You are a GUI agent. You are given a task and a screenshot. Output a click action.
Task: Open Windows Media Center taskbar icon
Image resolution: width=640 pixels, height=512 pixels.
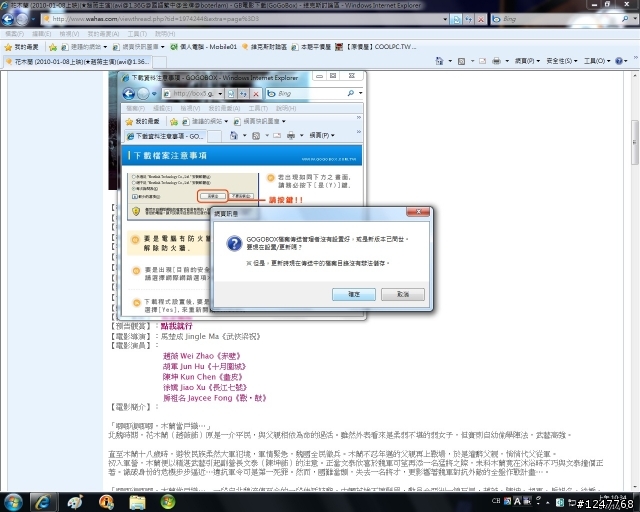[168, 502]
